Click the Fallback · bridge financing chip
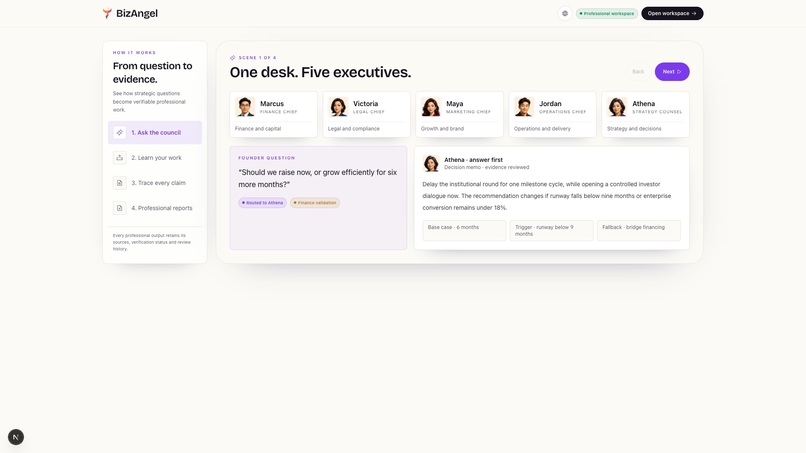The width and height of the screenshot is (806, 453). coord(639,230)
